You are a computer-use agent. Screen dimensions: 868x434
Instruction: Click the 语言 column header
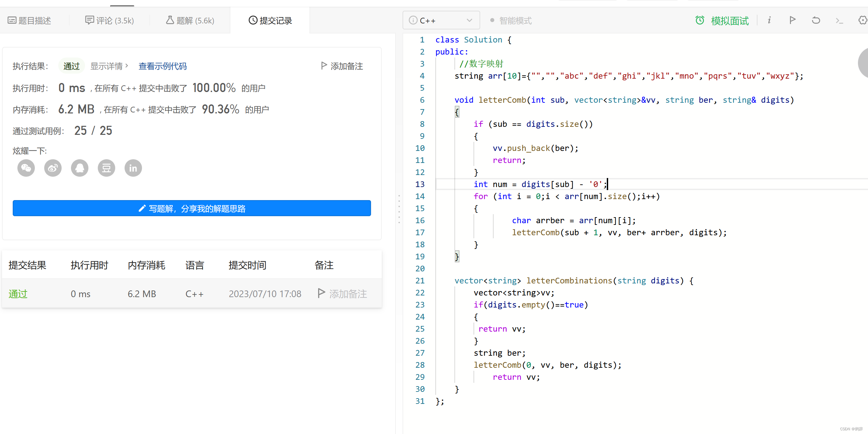click(x=195, y=265)
